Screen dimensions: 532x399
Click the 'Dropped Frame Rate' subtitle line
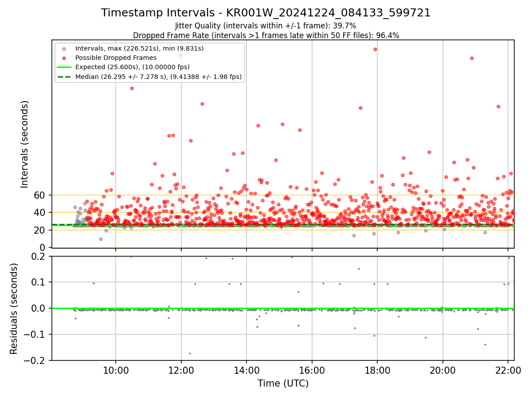[x=266, y=35]
